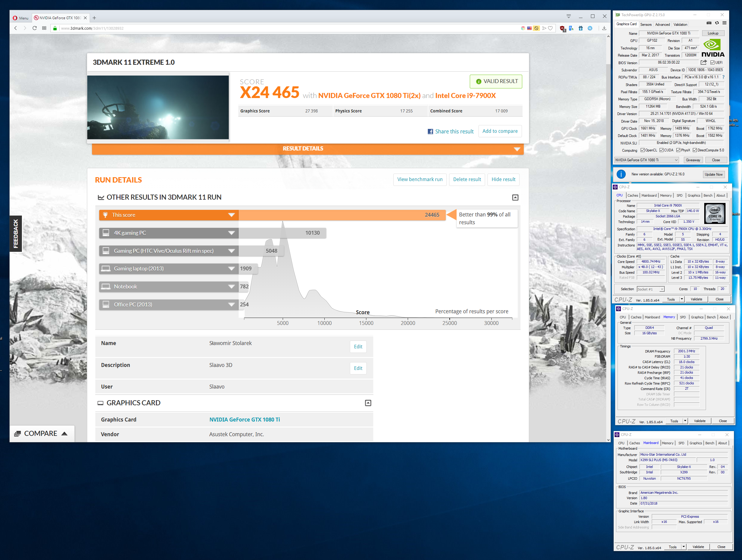Image resolution: width=742 pixels, height=560 pixels.
Task: Click the Facebook share icon
Action: tap(430, 131)
